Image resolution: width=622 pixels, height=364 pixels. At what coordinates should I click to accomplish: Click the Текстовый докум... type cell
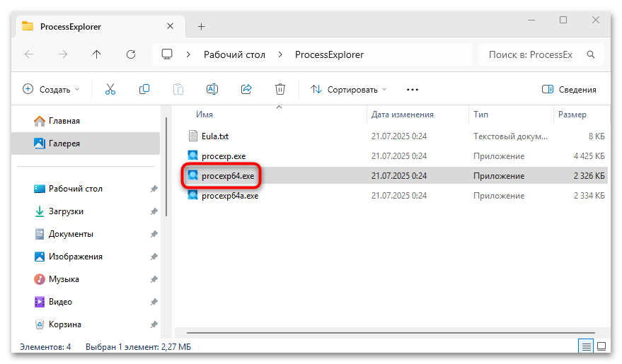tap(510, 136)
